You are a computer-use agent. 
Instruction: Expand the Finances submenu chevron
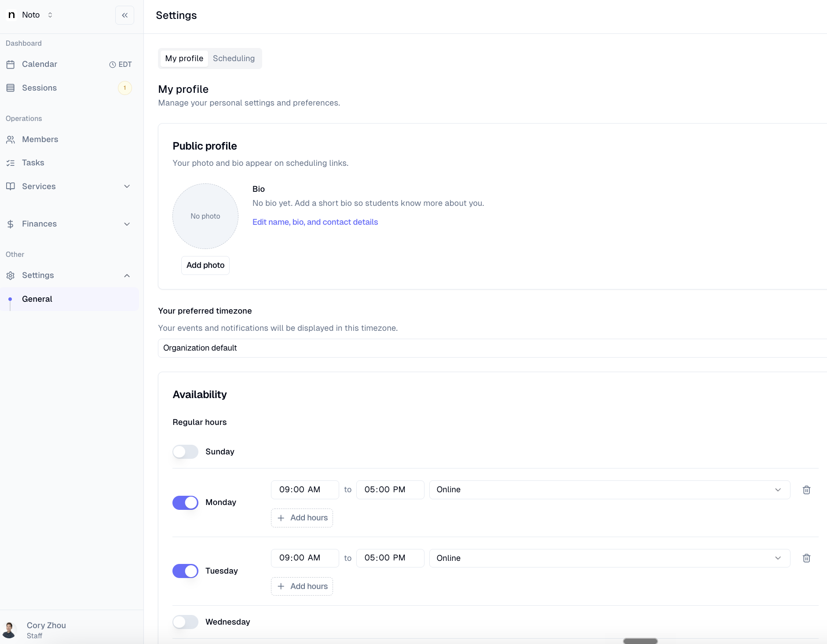click(x=127, y=224)
